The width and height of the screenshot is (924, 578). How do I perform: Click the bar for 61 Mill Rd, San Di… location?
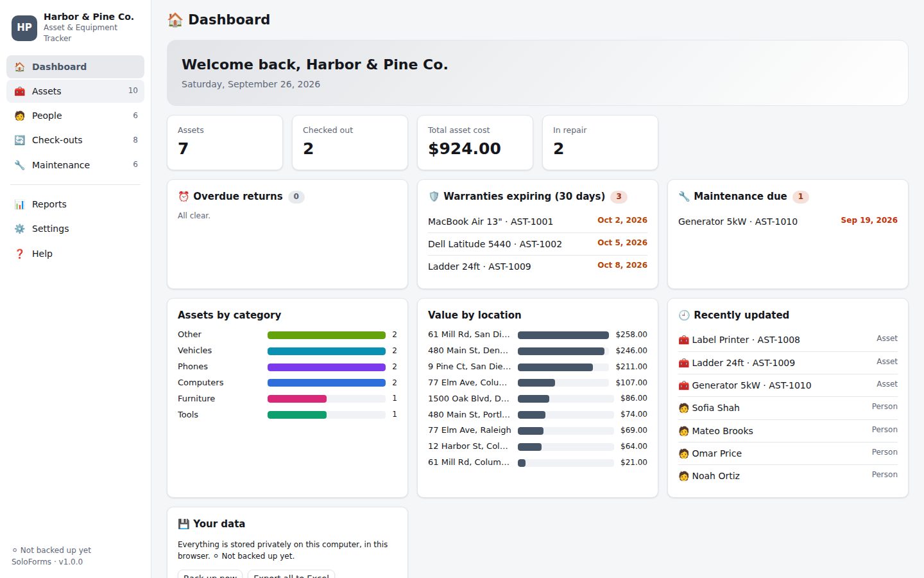pos(563,335)
